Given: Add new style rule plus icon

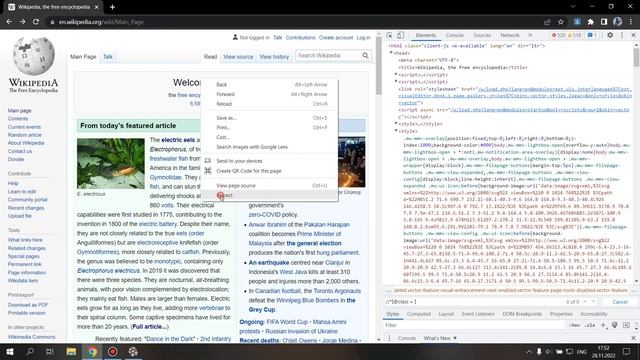Looking at the screenshot, I should point(603,325).
